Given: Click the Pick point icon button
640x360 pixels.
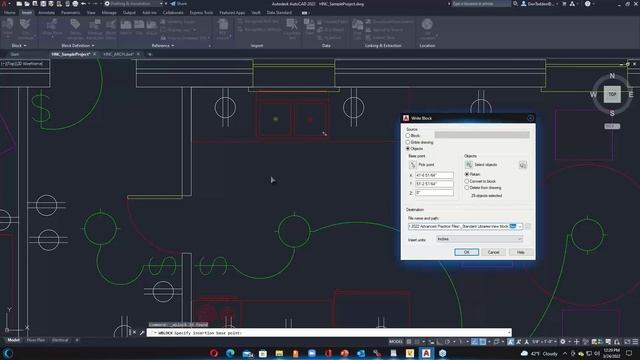Looking at the screenshot, I should click(x=413, y=164).
